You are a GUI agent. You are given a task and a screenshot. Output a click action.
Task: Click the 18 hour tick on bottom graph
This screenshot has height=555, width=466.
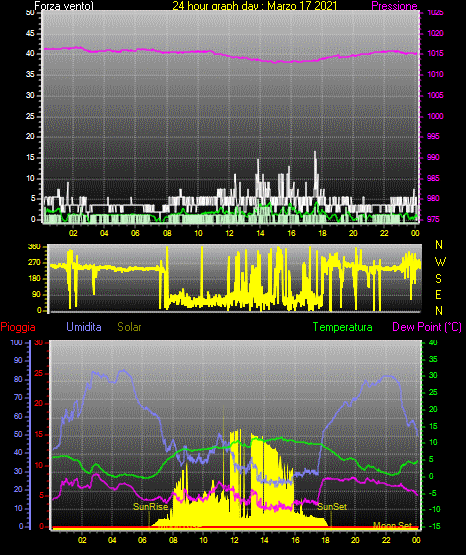(325, 540)
